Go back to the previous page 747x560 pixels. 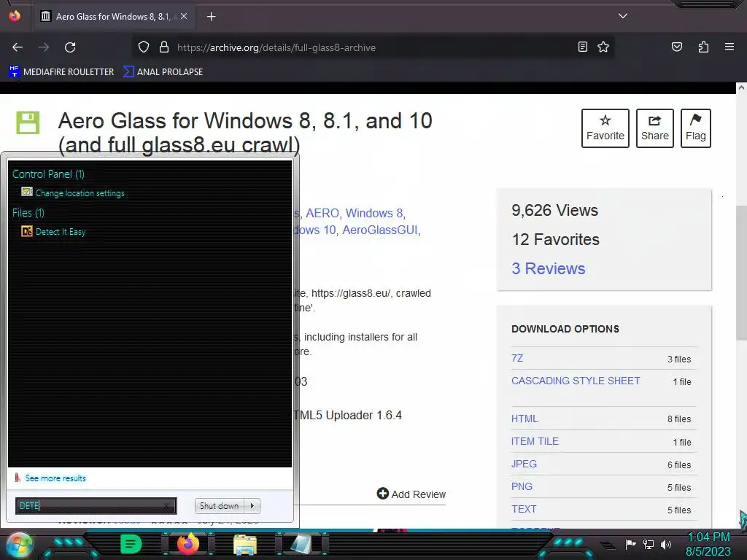tap(18, 47)
